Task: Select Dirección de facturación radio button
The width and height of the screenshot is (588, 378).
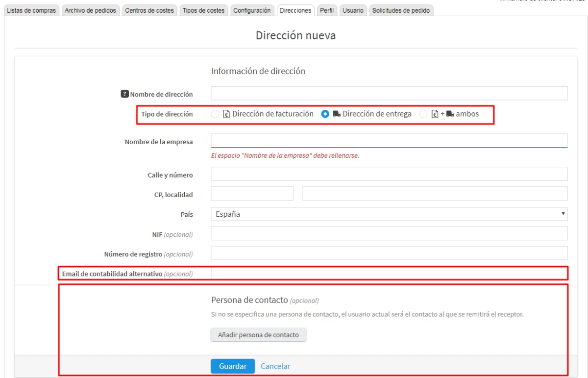Action: (215, 114)
